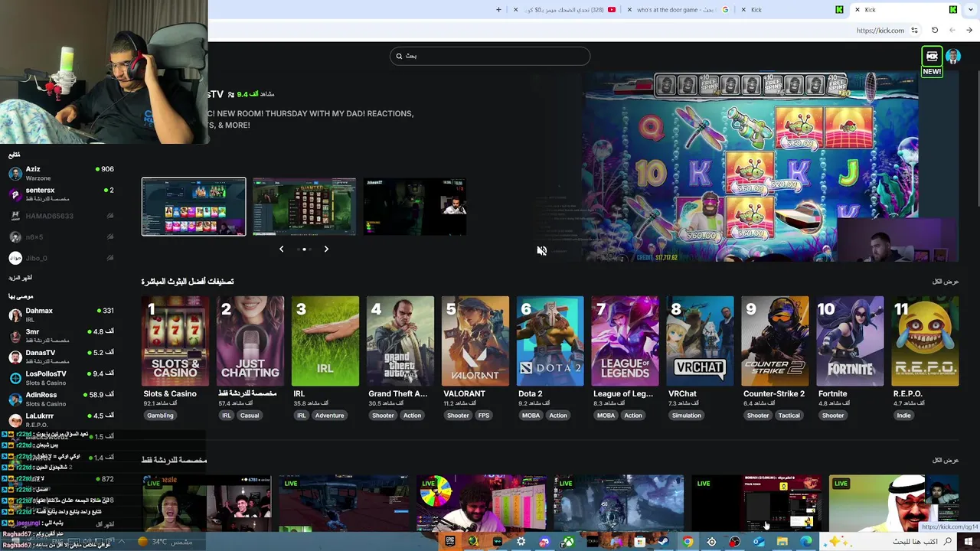
Task: Switch to the inactive Kick tab
Action: (792, 10)
